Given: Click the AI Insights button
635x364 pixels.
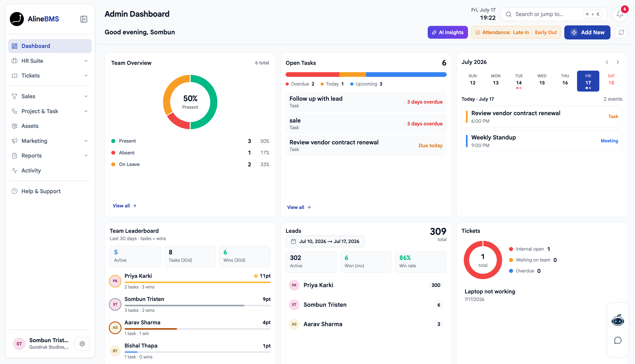Looking at the screenshot, I should point(448,32).
